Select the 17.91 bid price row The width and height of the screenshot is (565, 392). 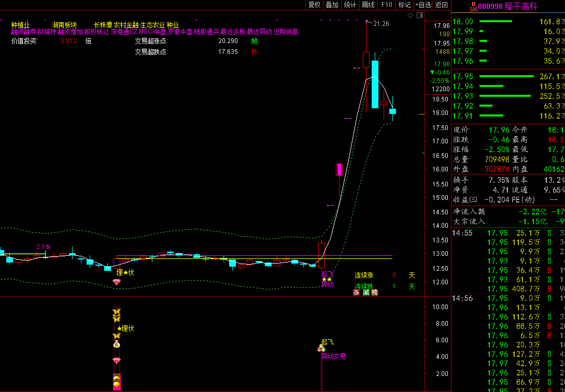click(x=508, y=115)
